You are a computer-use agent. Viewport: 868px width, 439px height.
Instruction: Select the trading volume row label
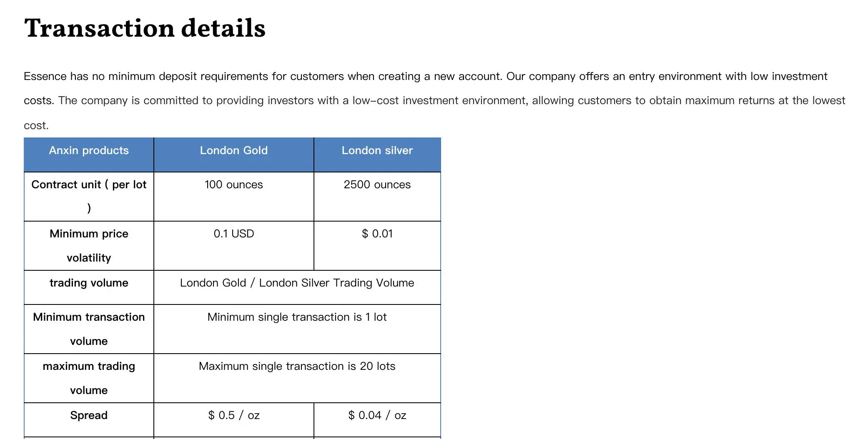tap(89, 283)
